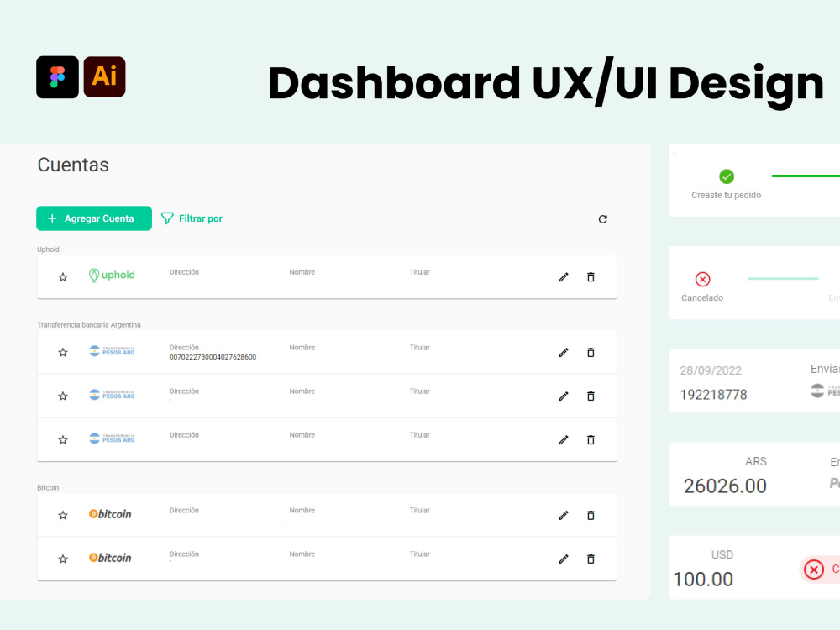The width and height of the screenshot is (840, 630).
Task: Click Titular in the second Bitcoin row
Action: [420, 554]
